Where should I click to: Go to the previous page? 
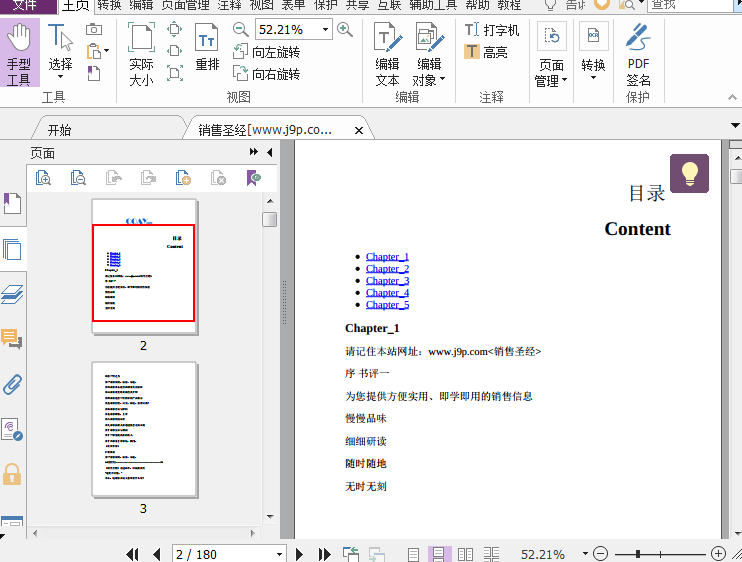[157, 554]
